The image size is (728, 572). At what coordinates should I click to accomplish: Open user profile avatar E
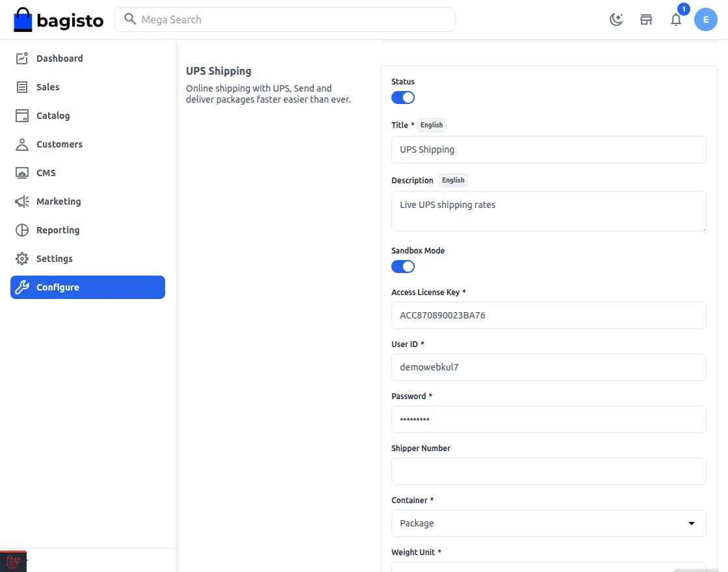pyautogui.click(x=706, y=19)
